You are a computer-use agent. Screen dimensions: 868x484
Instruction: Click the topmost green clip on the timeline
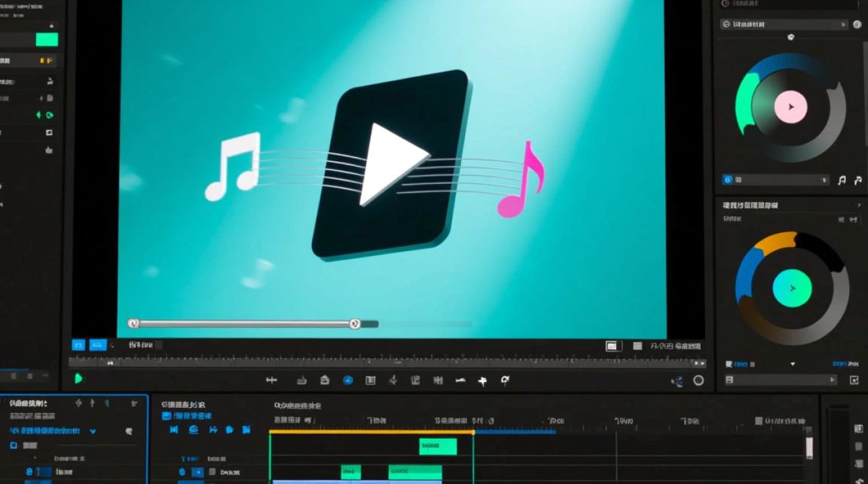tap(438, 447)
